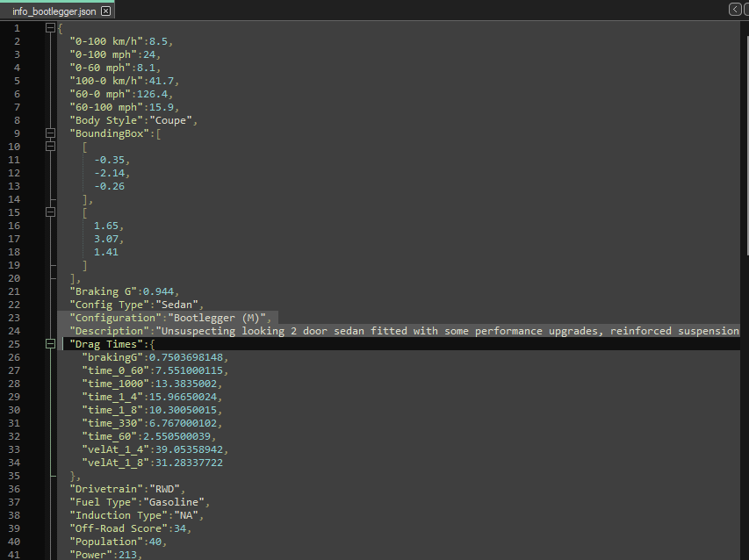Click the value -0.35 on line 11
Screen dimensions: 749x560
pyautogui.click(x=110, y=160)
